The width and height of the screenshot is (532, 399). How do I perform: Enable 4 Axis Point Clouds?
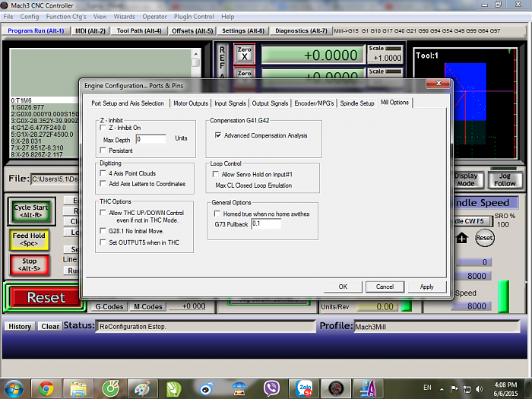[x=103, y=173]
